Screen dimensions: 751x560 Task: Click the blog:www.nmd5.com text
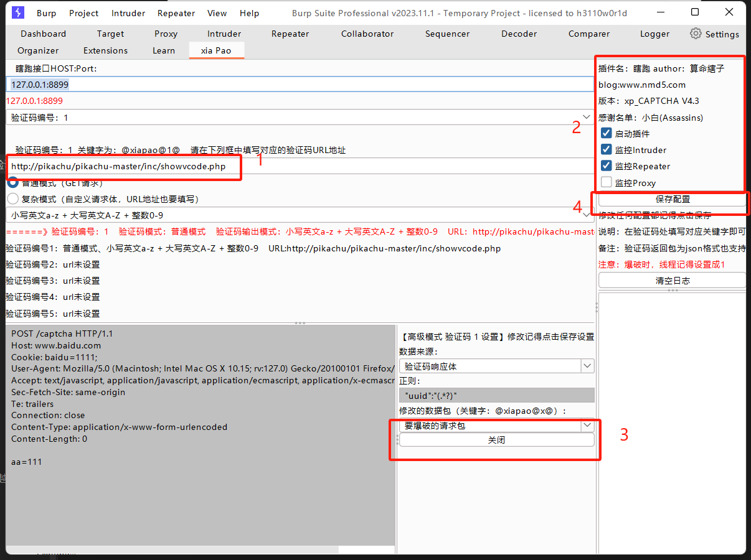coord(642,85)
